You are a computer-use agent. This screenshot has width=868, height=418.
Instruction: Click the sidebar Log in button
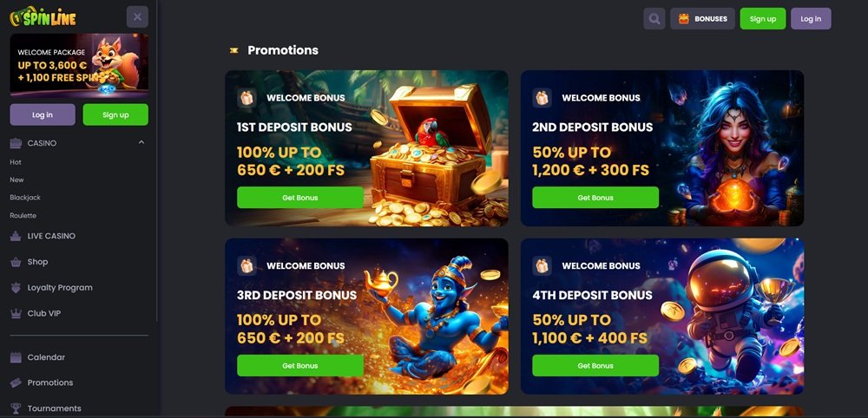click(43, 115)
